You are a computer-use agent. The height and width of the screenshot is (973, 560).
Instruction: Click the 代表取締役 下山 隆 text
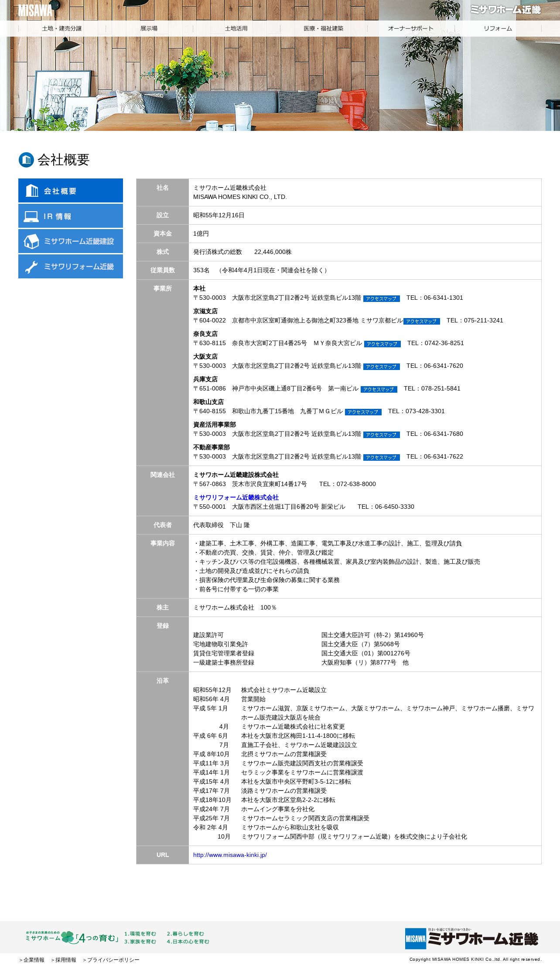(x=222, y=525)
